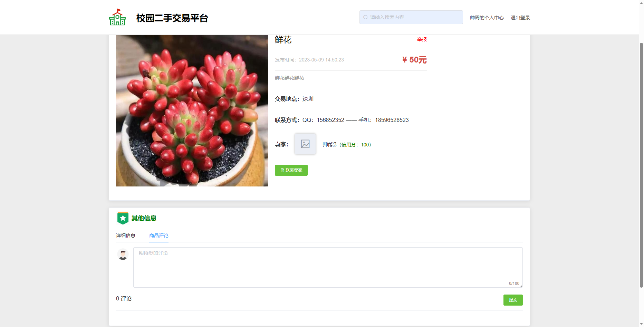This screenshot has height=327, width=644.
Task: Click the seller's placeholder avatar image icon
Action: tap(305, 144)
